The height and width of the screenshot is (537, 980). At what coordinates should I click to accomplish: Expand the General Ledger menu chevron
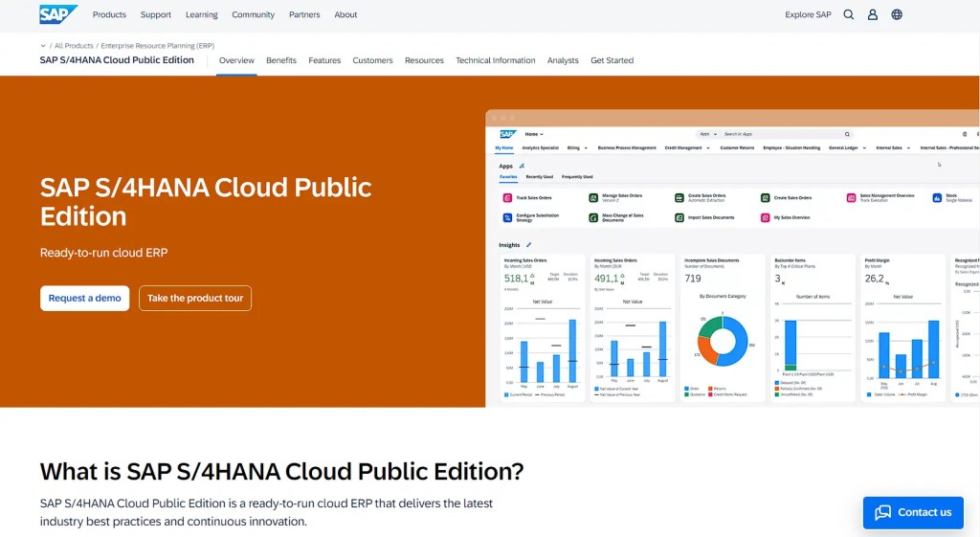(x=864, y=148)
